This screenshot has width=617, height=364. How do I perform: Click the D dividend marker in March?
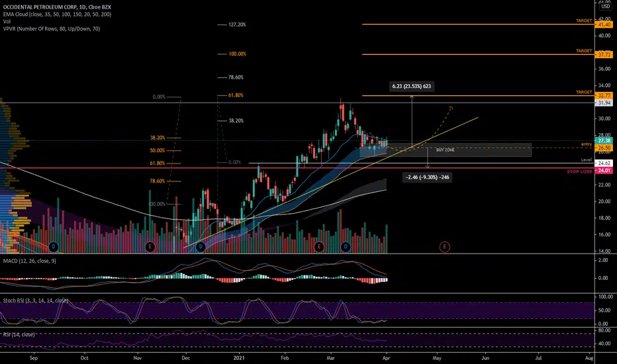pyautogui.click(x=346, y=247)
